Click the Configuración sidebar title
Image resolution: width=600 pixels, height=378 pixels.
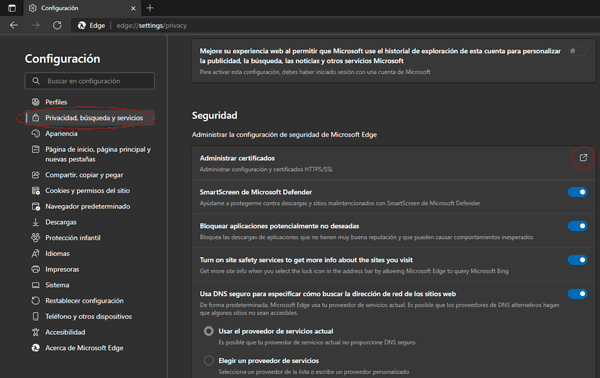click(x=62, y=59)
